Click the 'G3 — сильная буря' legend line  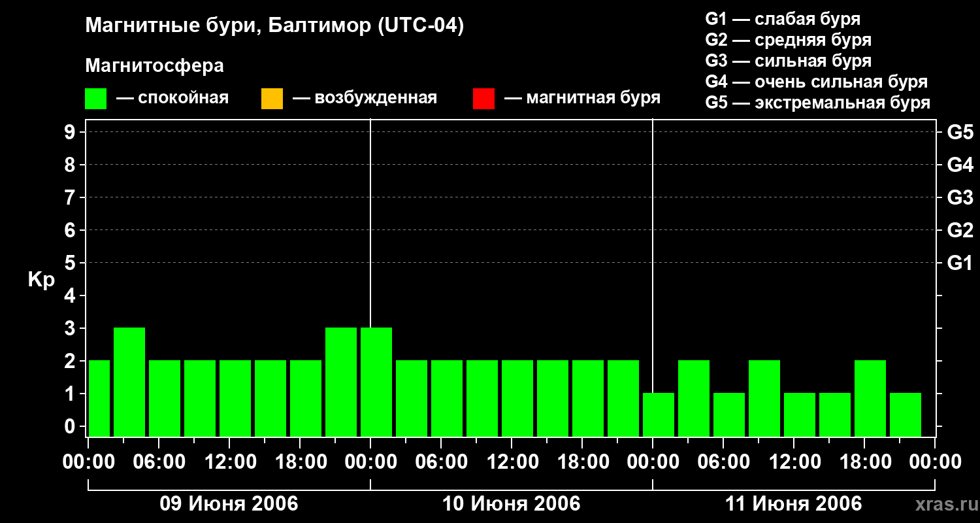(788, 61)
